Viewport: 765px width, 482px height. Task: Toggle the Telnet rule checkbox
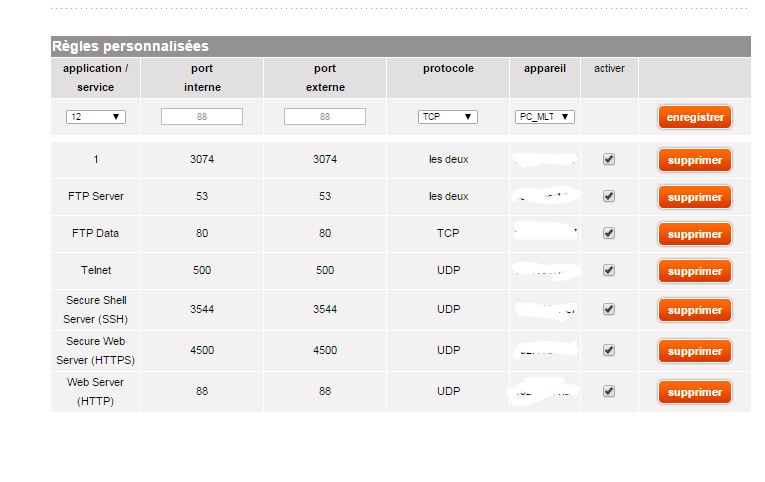point(609,270)
